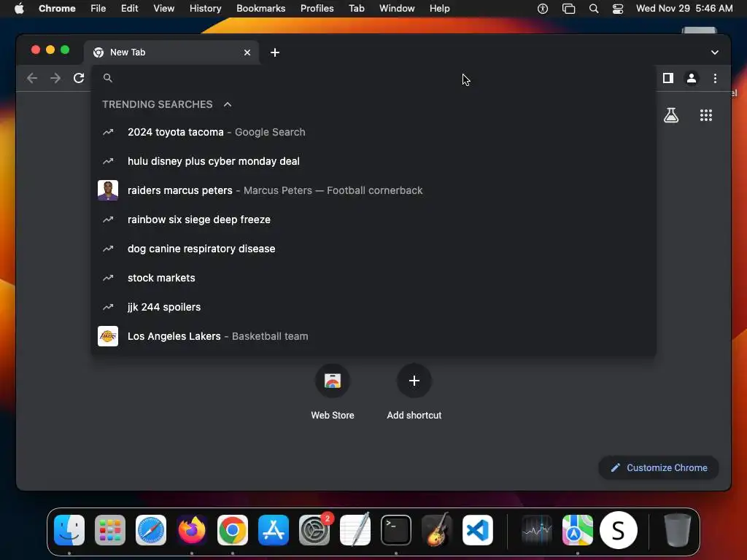
Task: Open the App Store from the Dock
Action: click(274, 530)
